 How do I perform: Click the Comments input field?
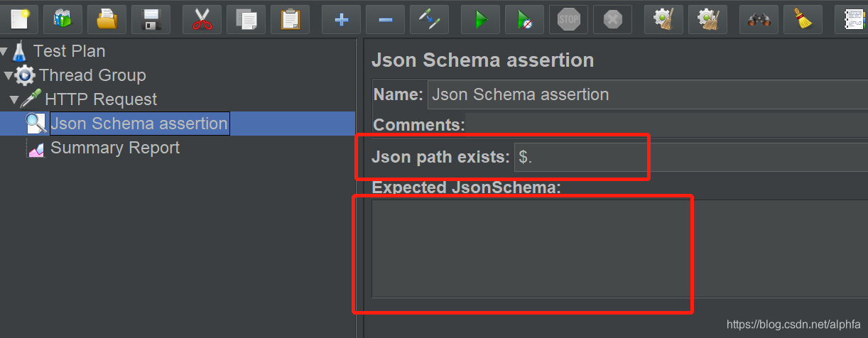pyautogui.click(x=666, y=125)
